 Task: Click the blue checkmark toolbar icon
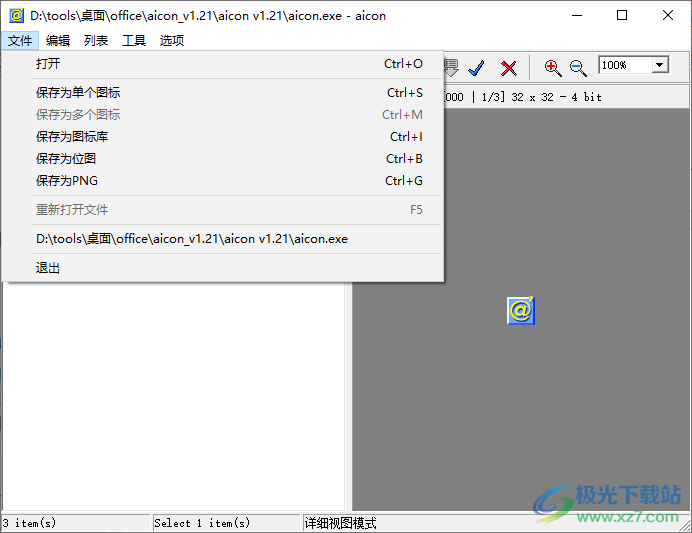[x=476, y=68]
